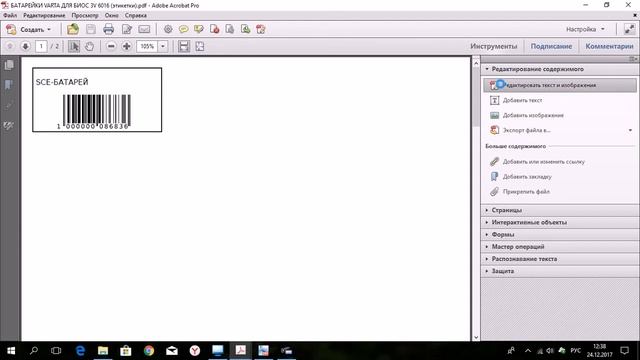Click Экспорт файла в... option
The height and width of the screenshot is (360, 640).
[x=526, y=130]
